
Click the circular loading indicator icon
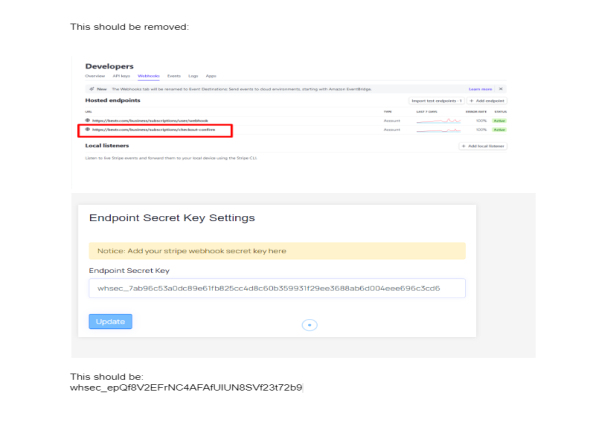(309, 325)
